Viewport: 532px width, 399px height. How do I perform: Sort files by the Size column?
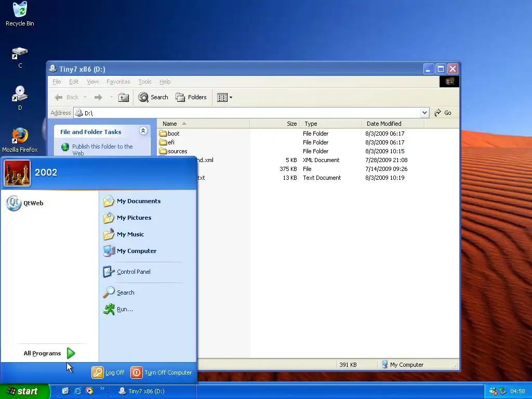point(274,124)
